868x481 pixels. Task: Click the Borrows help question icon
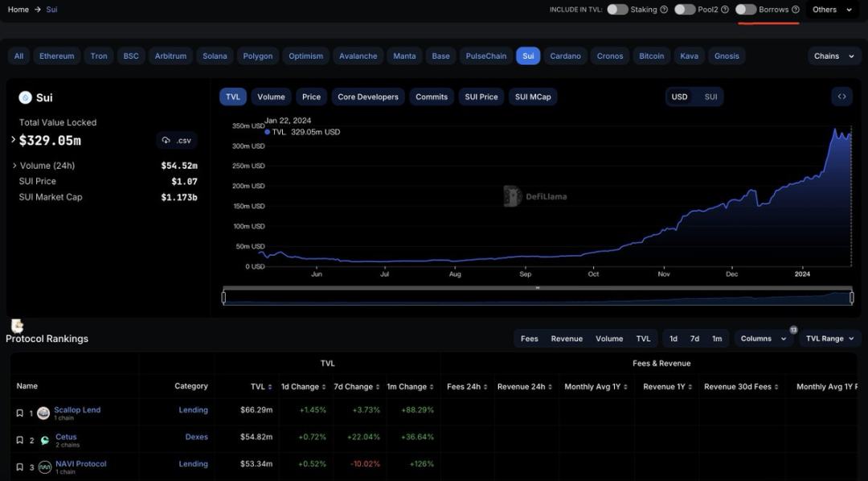click(x=796, y=10)
